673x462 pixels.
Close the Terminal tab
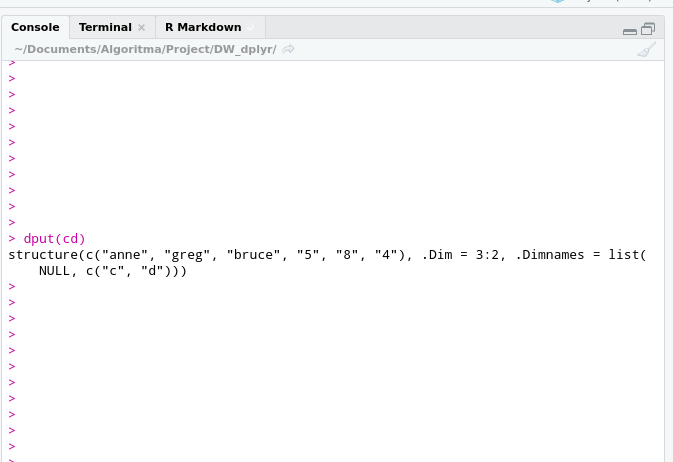141,27
